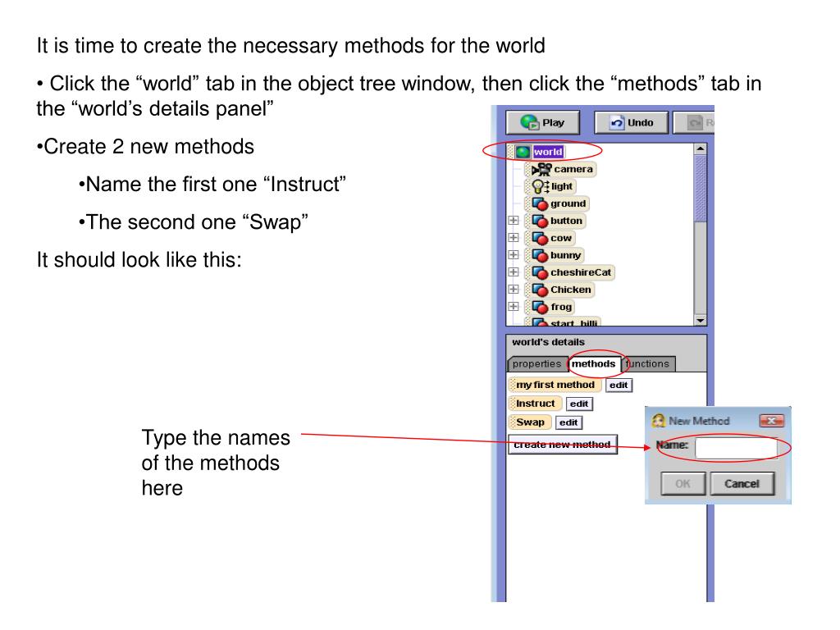Click the cow object icon

pos(540,238)
